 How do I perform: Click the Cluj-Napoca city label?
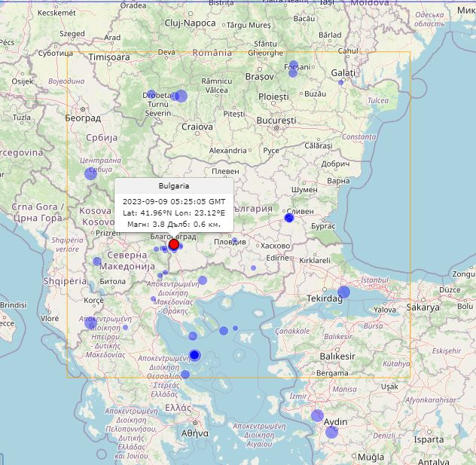190,23
